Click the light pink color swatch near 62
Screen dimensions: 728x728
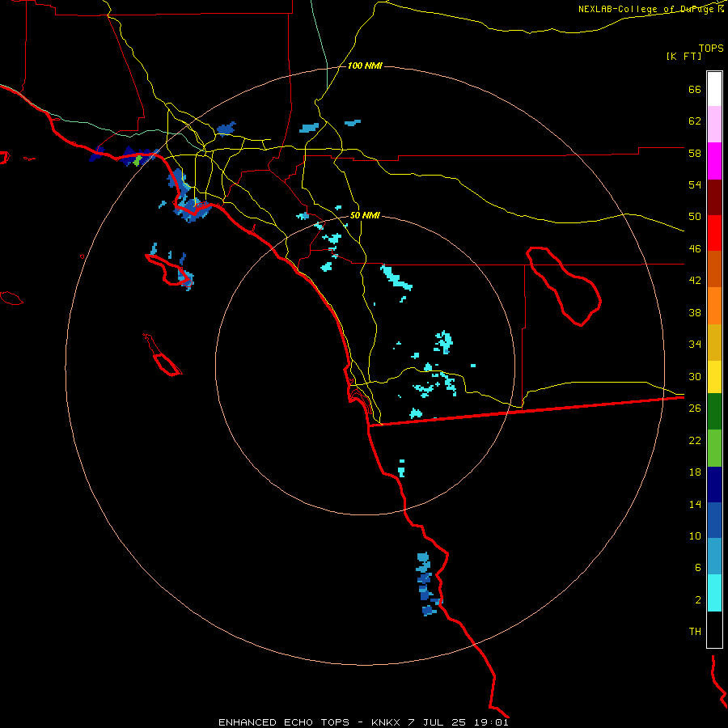[714, 125]
